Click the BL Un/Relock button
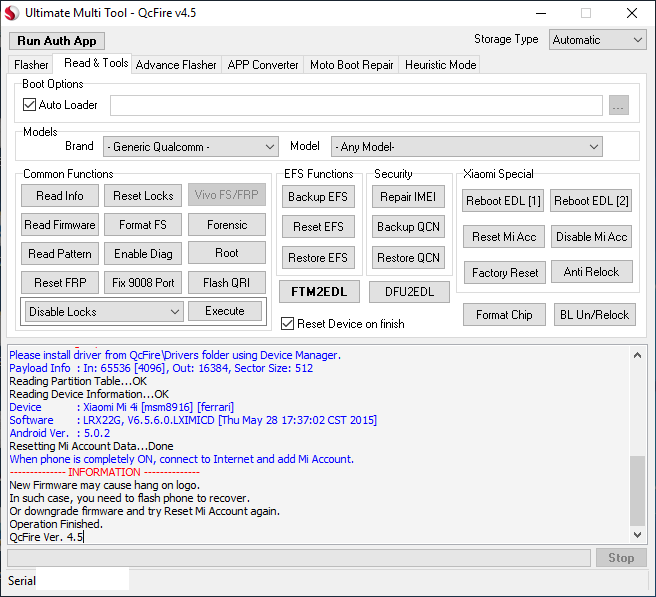Viewport: 656px width, 597px height. 594,315
